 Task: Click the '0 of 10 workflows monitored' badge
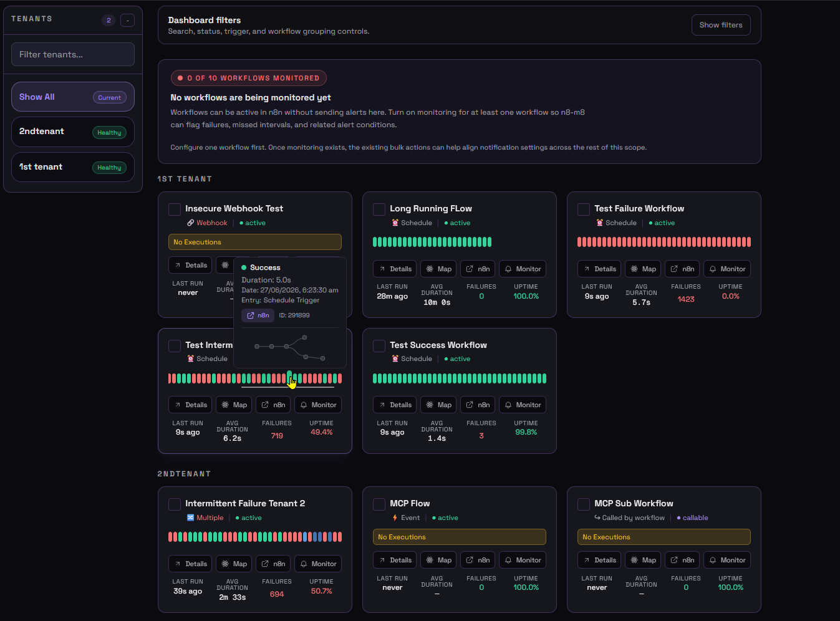click(249, 78)
